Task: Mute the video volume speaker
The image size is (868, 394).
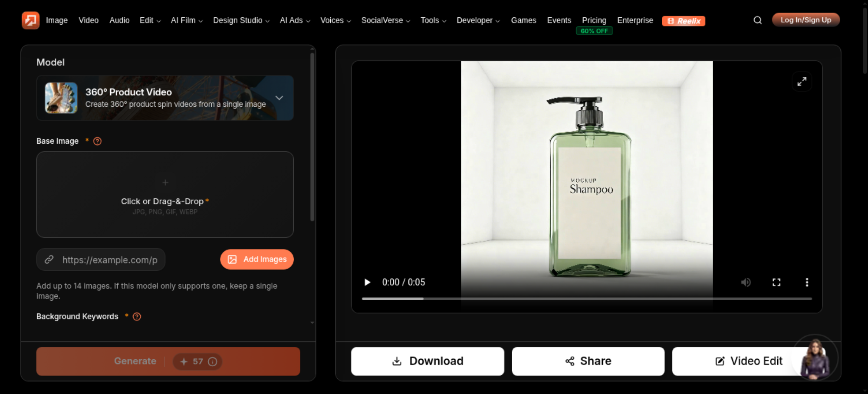Action: pyautogui.click(x=746, y=282)
